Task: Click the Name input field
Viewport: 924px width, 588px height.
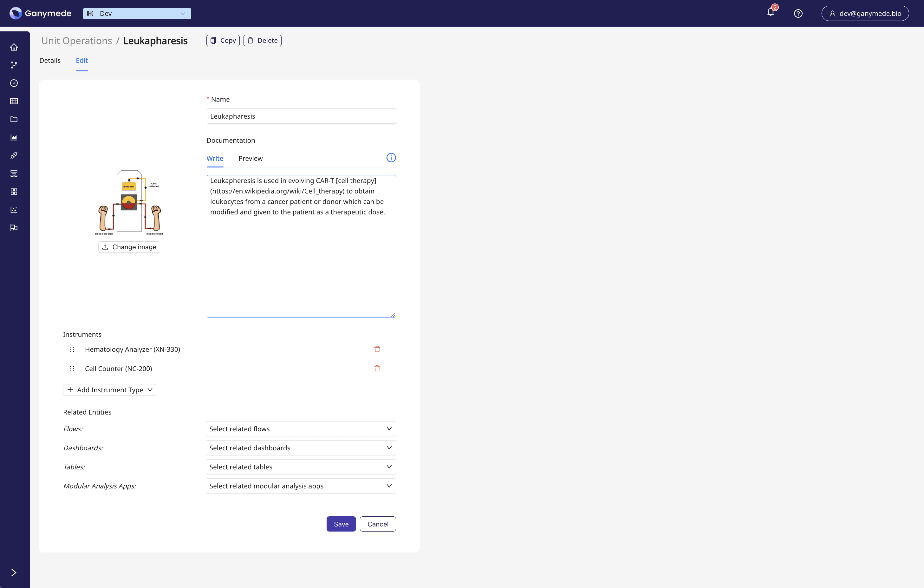Action: 301,116
